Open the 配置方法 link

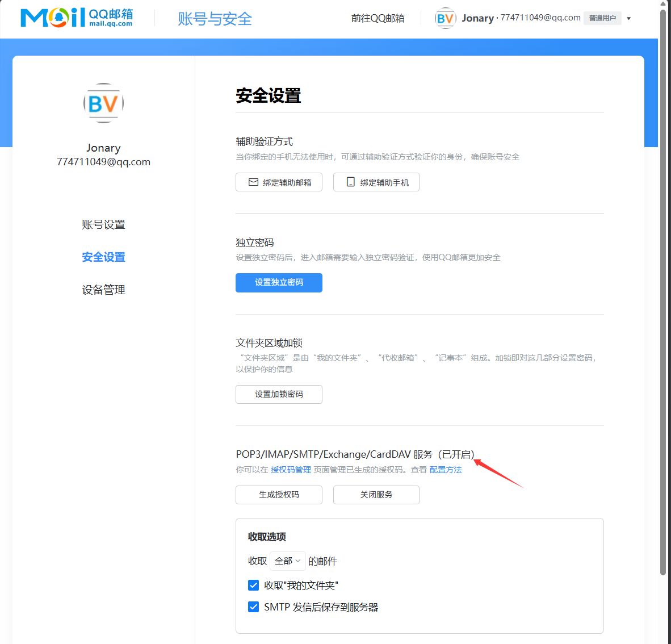[x=446, y=470]
